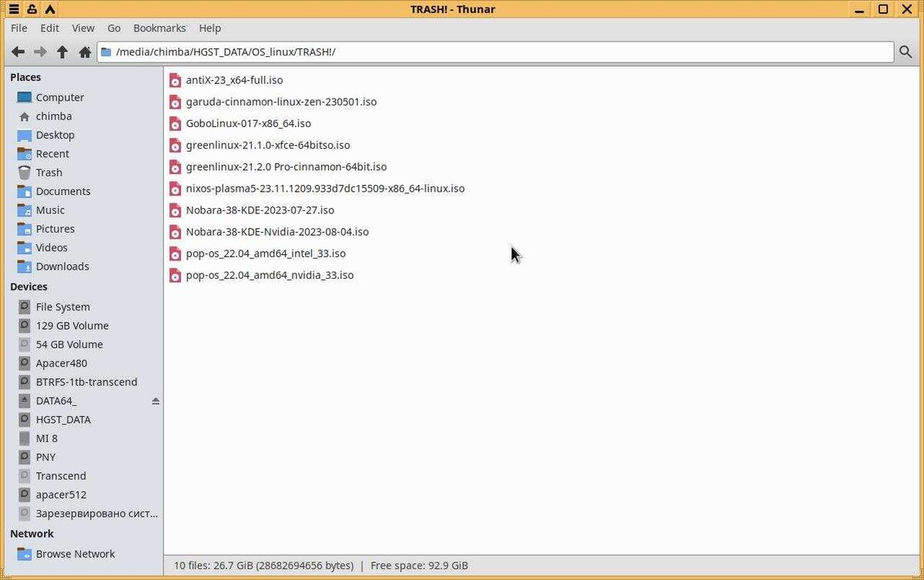The width and height of the screenshot is (924, 580).
Task: Select the nixos-plasma5 ISO file name
Action: [x=325, y=188]
